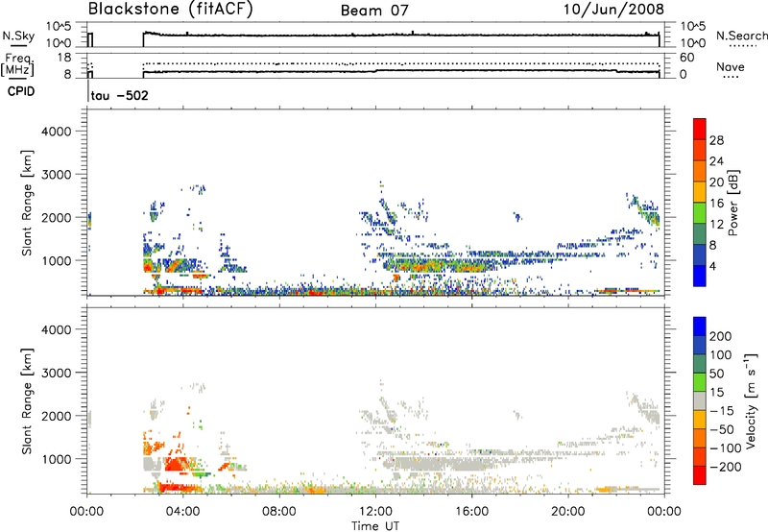This screenshot has height=532, width=768.
Task: Click the 'tau -502' annotation
Action: tap(119, 95)
